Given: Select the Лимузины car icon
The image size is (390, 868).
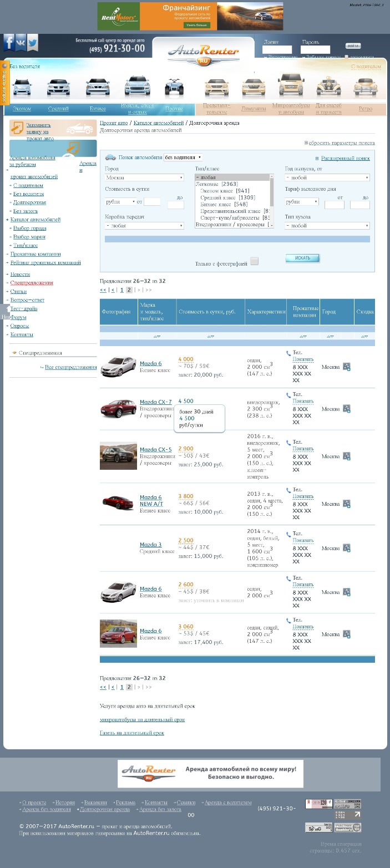Looking at the screenshot, I should tap(254, 87).
